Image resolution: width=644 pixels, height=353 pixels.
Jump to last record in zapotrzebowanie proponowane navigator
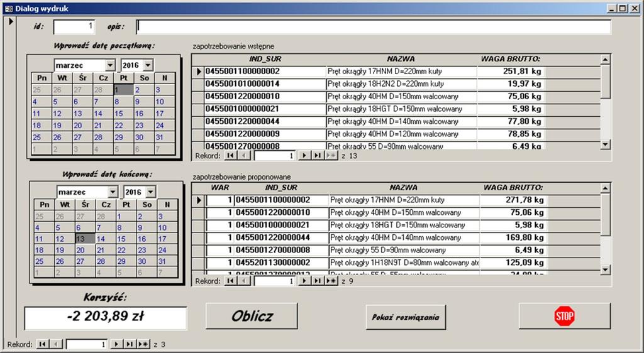317,281
